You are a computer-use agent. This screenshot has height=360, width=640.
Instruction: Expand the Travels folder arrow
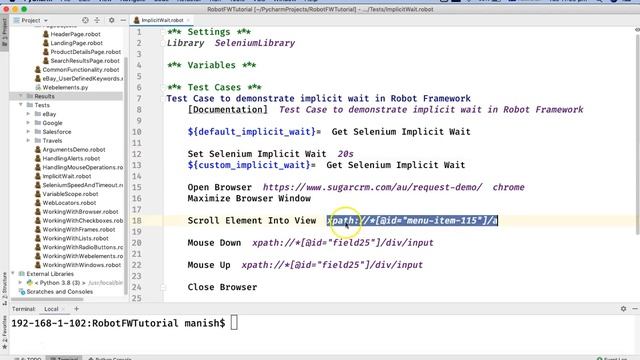28,140
